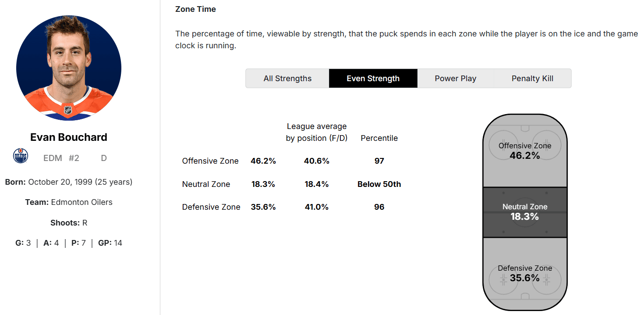Click the Percentile column header
This screenshot has height=315, width=644.
coord(379,138)
